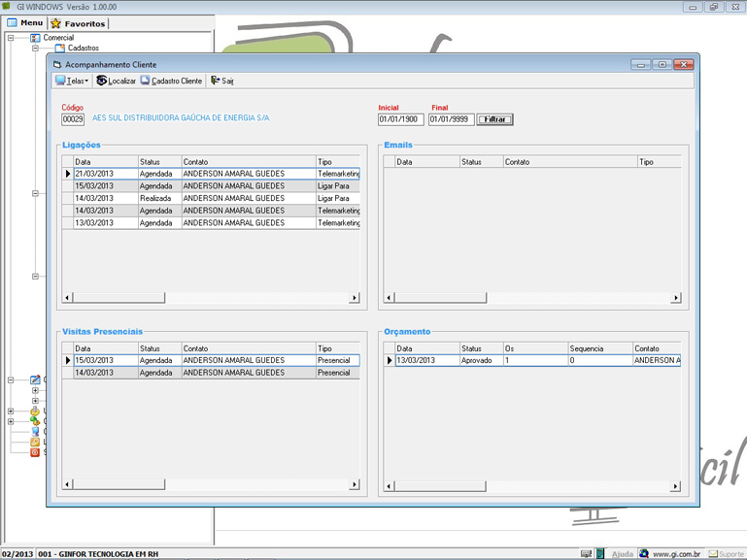Select the Cadastros folder icon in tree
Screen dimensions: 747x560
tap(59, 49)
